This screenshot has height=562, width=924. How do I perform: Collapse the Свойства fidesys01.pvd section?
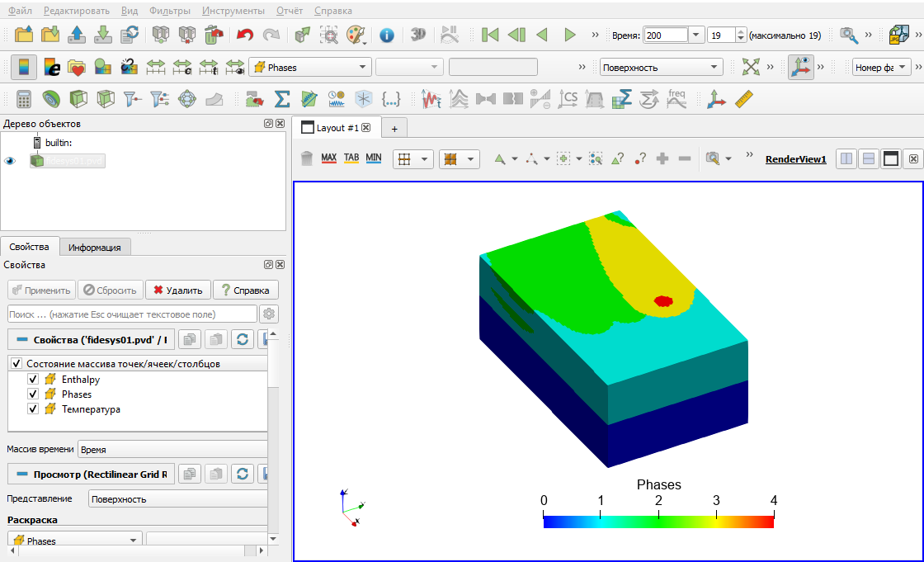pos(22,340)
